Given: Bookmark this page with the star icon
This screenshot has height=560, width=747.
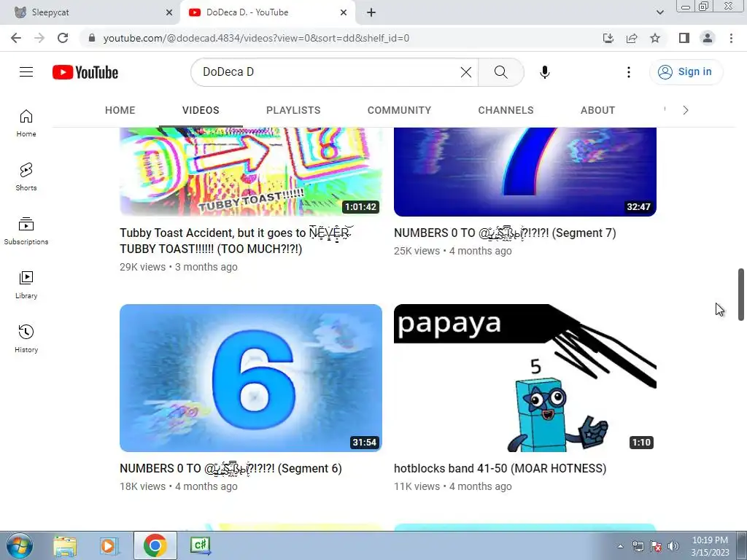Looking at the screenshot, I should coord(655,38).
